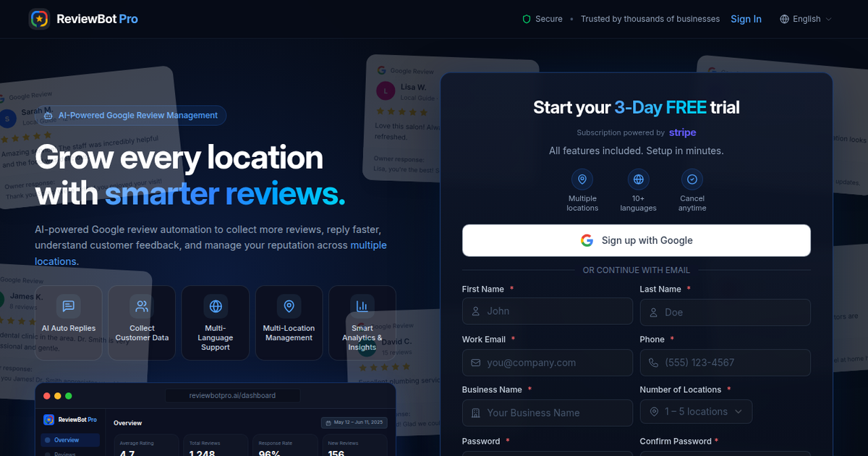Click the envelope icon in Work Email field
This screenshot has width=868, height=456.
(475, 363)
